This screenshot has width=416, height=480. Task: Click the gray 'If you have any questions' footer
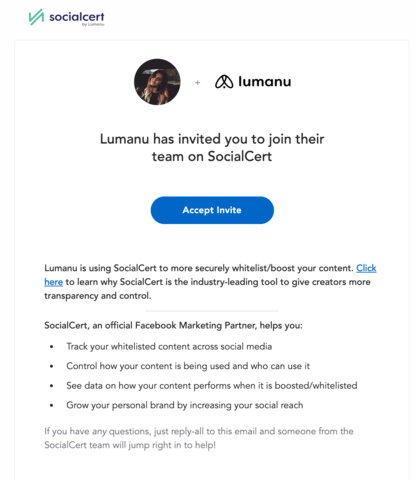click(199, 438)
